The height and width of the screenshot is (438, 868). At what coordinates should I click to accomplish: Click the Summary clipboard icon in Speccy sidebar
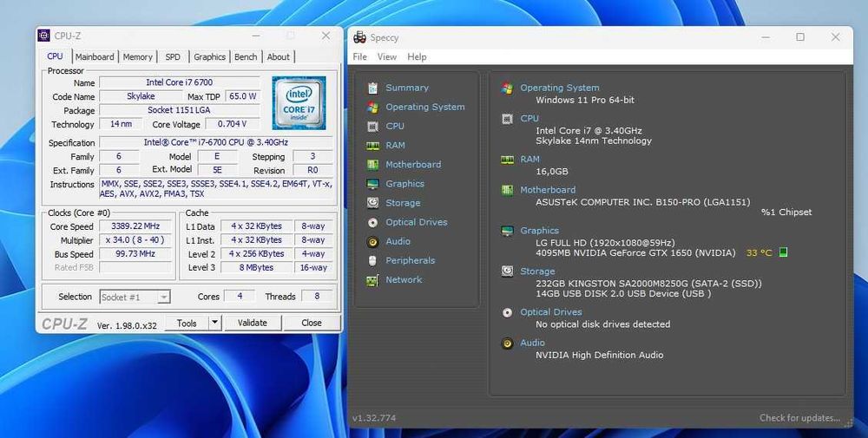(373, 88)
